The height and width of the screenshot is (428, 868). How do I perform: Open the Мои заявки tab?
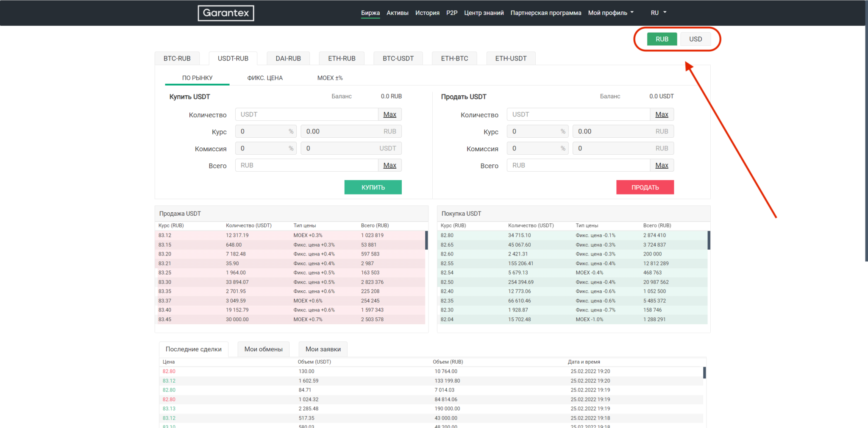323,349
